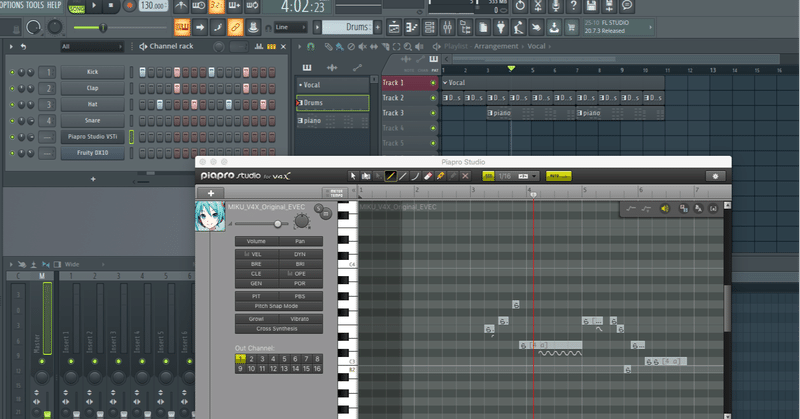Toggle the Kick channel mute LED
This screenshot has height=419, width=800.
coord(12,72)
